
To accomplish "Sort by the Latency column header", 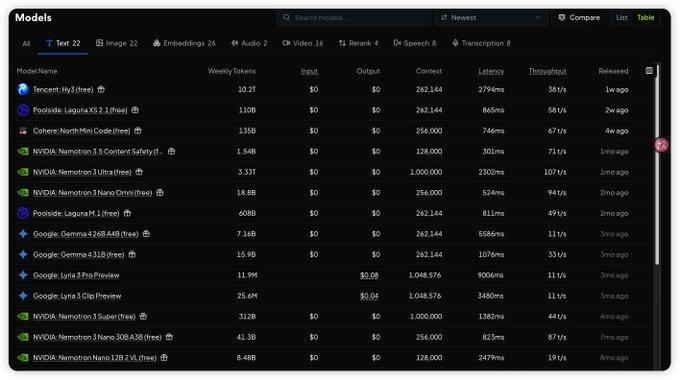I will point(491,71).
